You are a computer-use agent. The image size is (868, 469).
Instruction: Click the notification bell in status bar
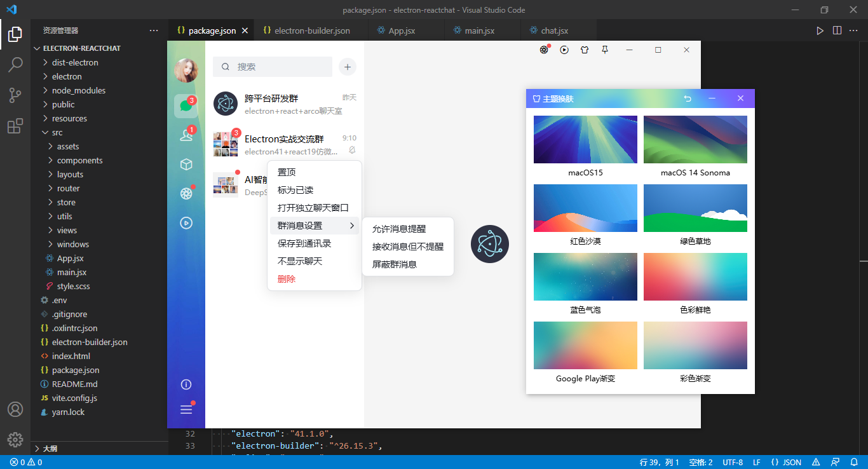(x=854, y=462)
